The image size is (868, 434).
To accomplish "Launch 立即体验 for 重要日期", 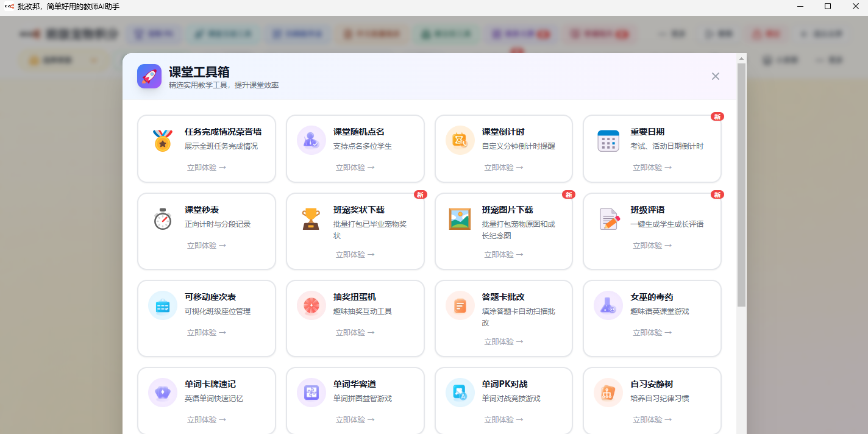I will [652, 167].
